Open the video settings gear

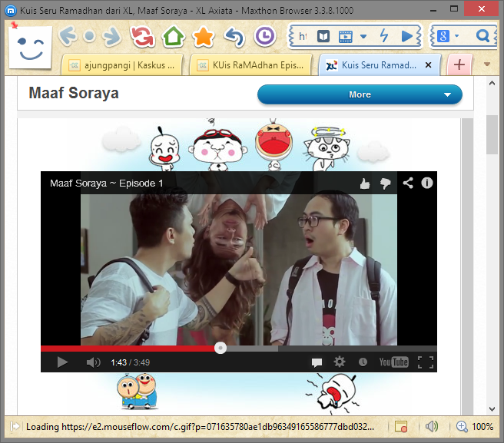pos(340,362)
